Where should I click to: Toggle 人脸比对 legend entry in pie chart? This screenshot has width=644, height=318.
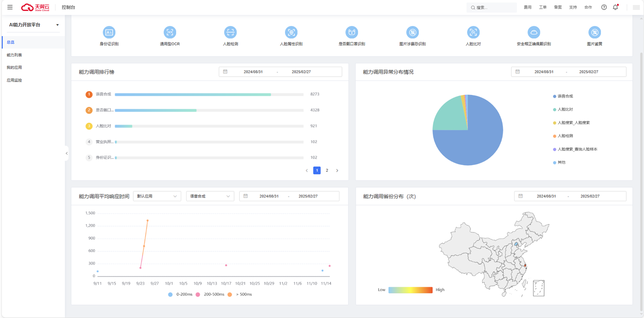pos(563,109)
